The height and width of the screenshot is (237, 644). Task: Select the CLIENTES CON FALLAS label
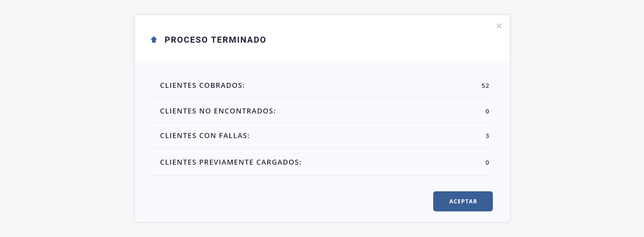click(205, 136)
